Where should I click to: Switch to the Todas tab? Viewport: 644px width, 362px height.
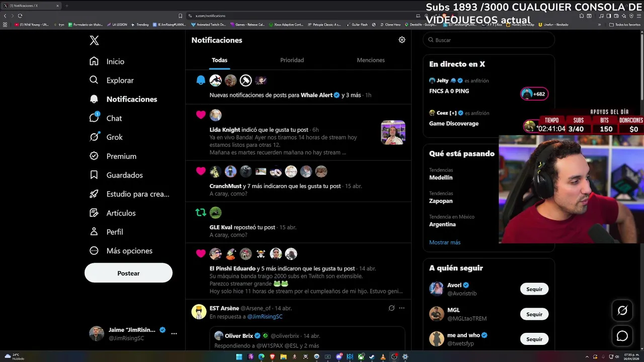coord(219,60)
